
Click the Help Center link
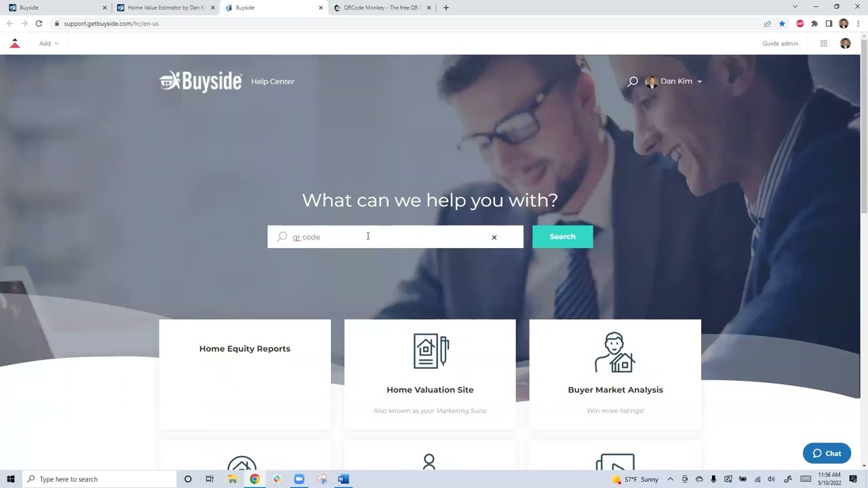[x=273, y=81]
